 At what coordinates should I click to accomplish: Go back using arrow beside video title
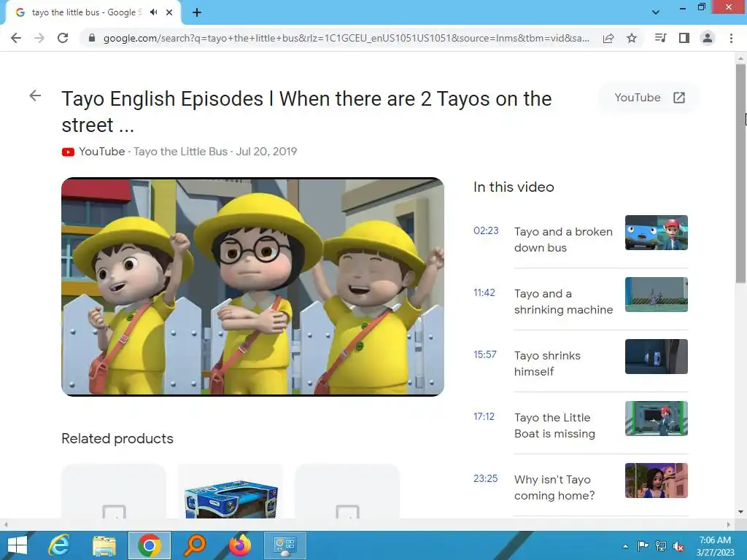pyautogui.click(x=35, y=96)
